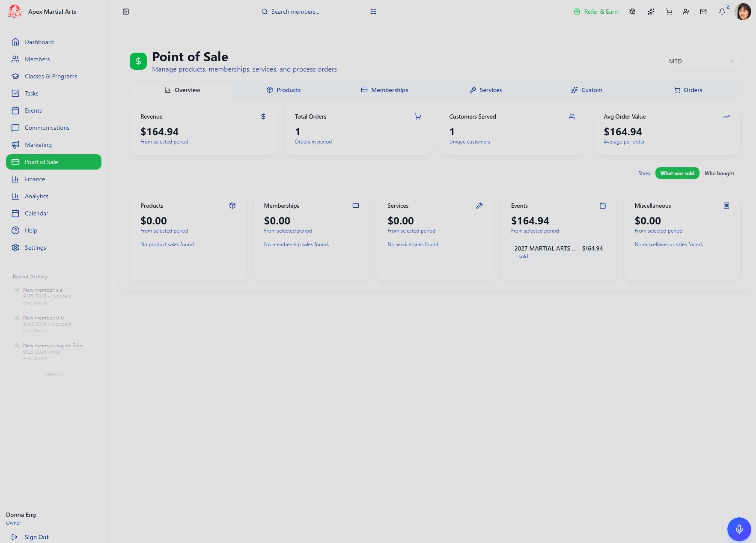Screen dimensions: 756x543
Task: Open the bug report icon
Action: pyautogui.click(x=632, y=12)
